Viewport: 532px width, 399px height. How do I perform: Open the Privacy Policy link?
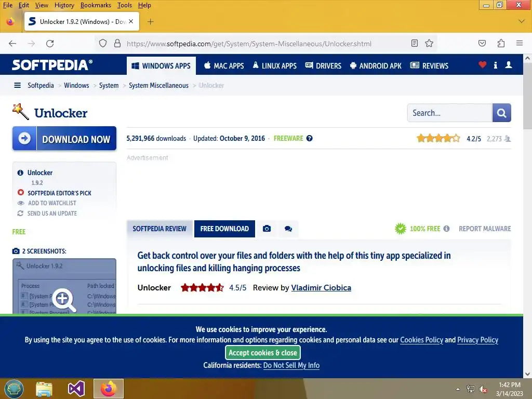pos(478,340)
